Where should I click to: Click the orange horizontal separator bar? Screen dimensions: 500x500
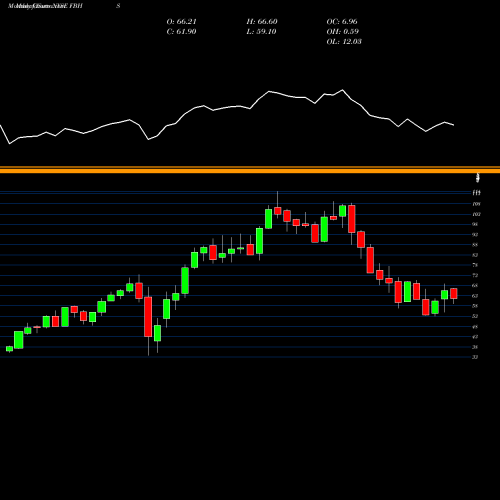tap(250, 170)
